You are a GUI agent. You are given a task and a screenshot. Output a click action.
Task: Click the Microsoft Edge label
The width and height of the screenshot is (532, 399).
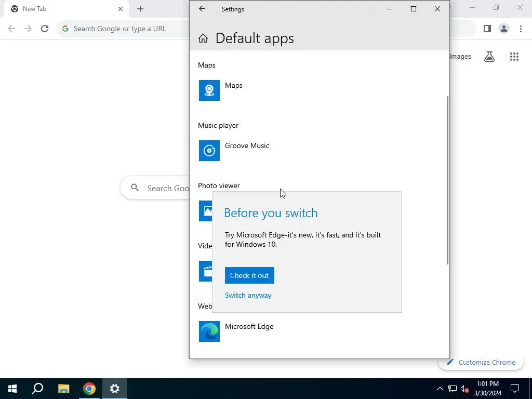249,326
